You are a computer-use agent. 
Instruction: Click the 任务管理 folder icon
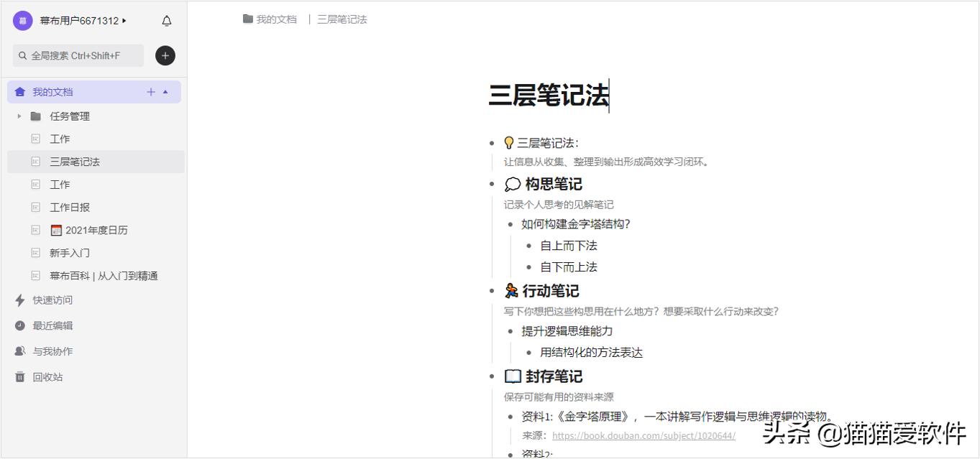tap(36, 116)
